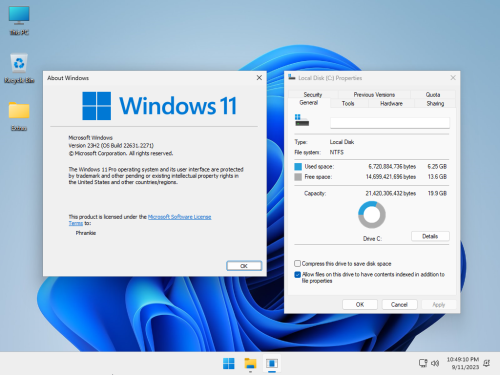Click the 'Local Disk' type value
Image resolution: width=500 pixels, height=375 pixels.
click(342, 142)
